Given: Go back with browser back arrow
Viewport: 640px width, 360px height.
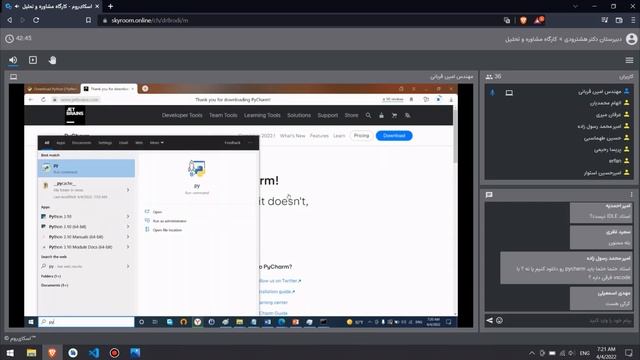Looking at the screenshot, I should (x=9, y=20).
